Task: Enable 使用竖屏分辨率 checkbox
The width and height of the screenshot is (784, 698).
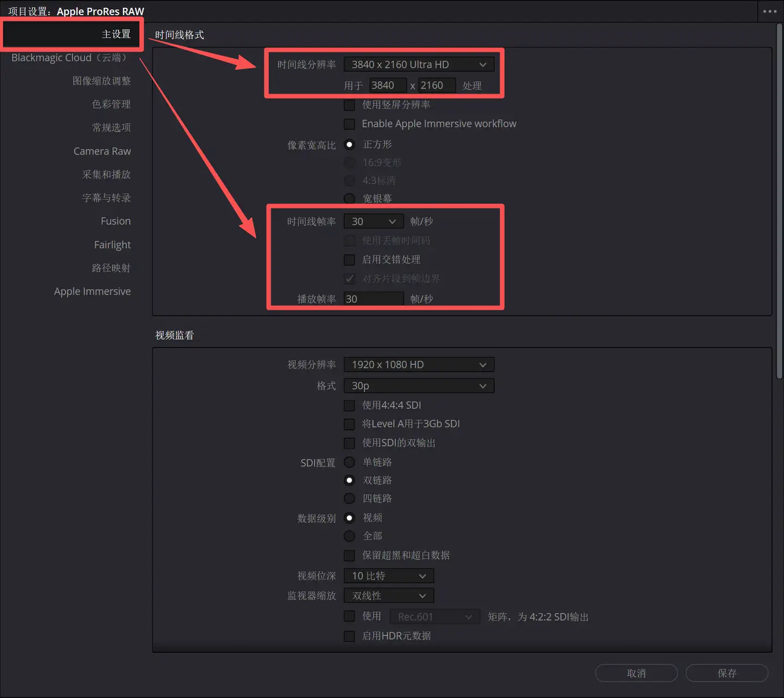Action: (x=350, y=105)
